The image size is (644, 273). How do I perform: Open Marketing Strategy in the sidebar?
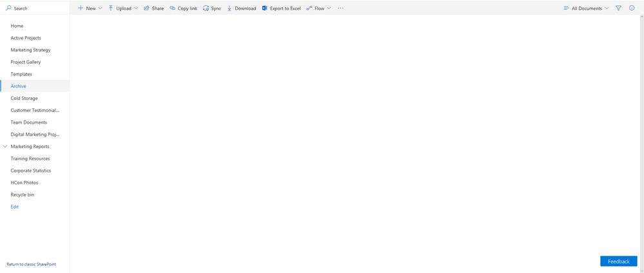(30, 50)
